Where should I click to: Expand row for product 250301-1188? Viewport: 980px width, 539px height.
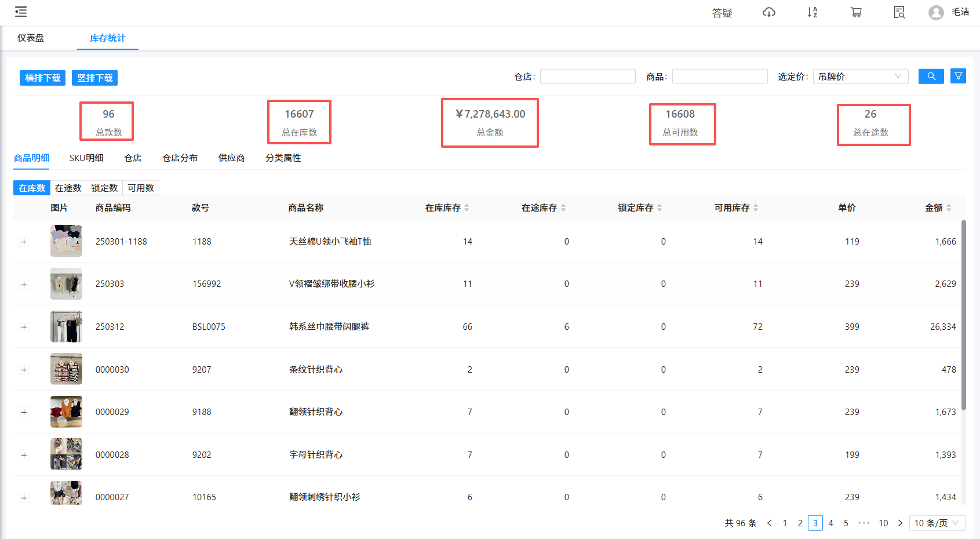24,242
